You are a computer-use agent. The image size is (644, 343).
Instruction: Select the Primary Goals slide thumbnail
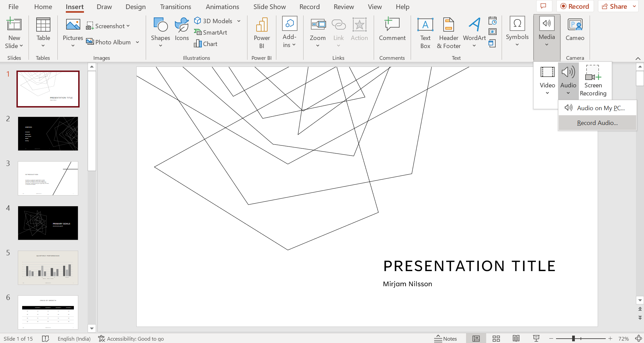pyautogui.click(x=48, y=223)
